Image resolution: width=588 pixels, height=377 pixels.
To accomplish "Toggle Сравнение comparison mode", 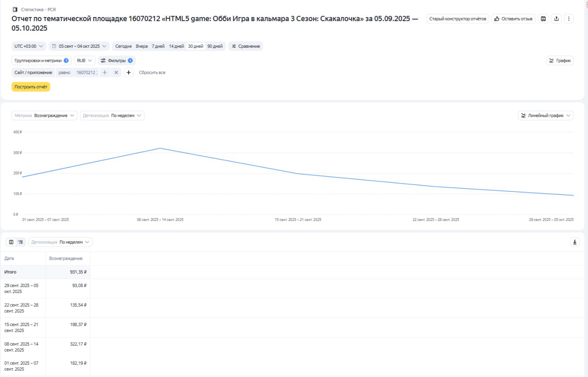I will click(245, 46).
